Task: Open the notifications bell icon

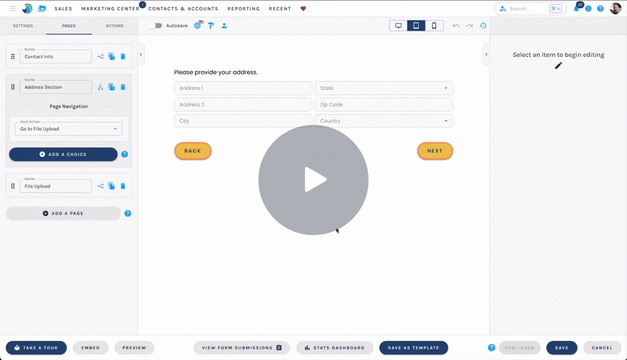Action: click(577, 8)
